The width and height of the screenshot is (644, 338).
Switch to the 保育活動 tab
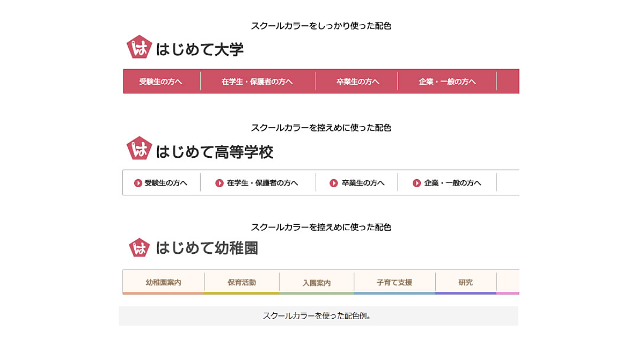coord(241,282)
